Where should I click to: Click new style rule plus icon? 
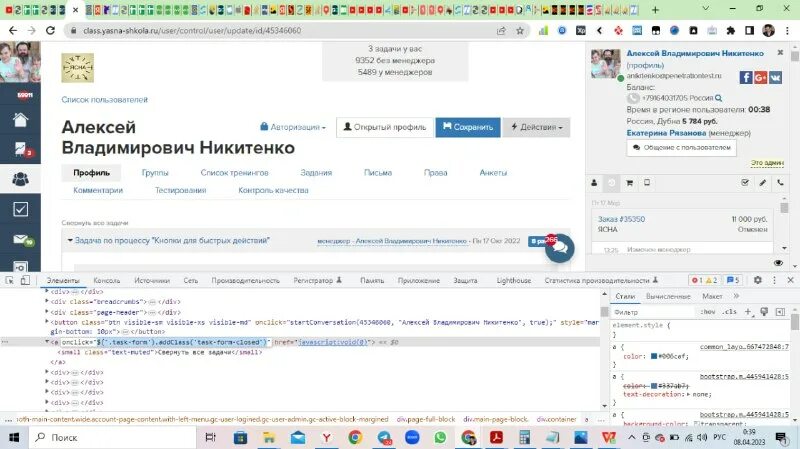point(748,312)
